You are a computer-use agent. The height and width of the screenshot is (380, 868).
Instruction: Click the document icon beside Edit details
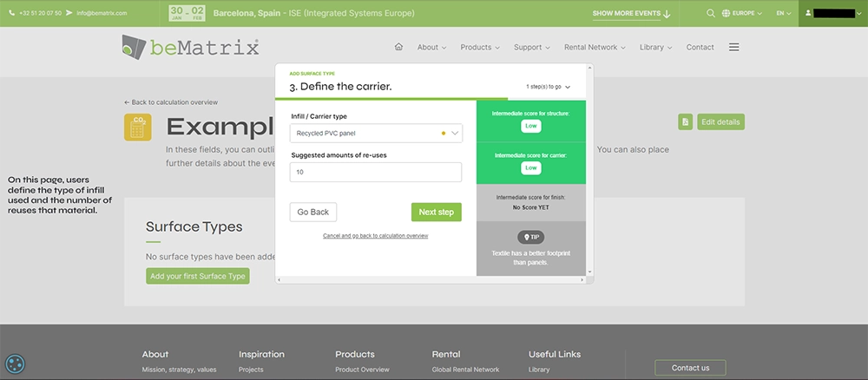click(686, 121)
